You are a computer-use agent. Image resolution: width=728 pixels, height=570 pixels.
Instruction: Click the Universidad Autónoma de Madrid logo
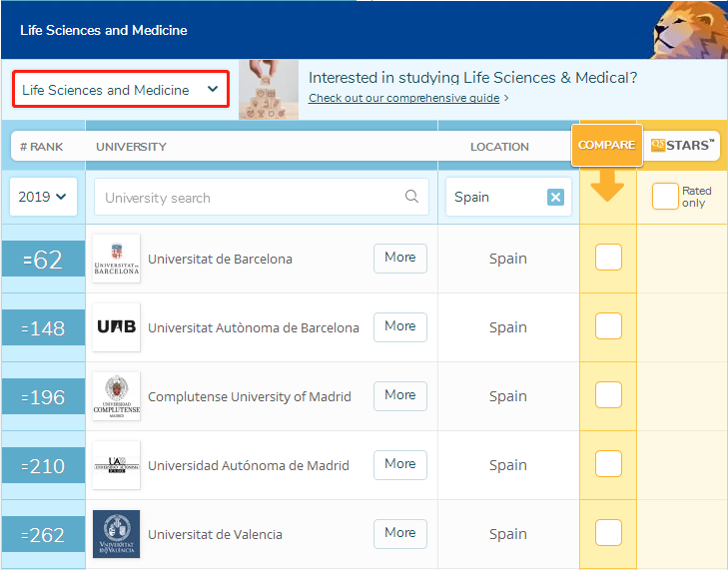coord(116,464)
